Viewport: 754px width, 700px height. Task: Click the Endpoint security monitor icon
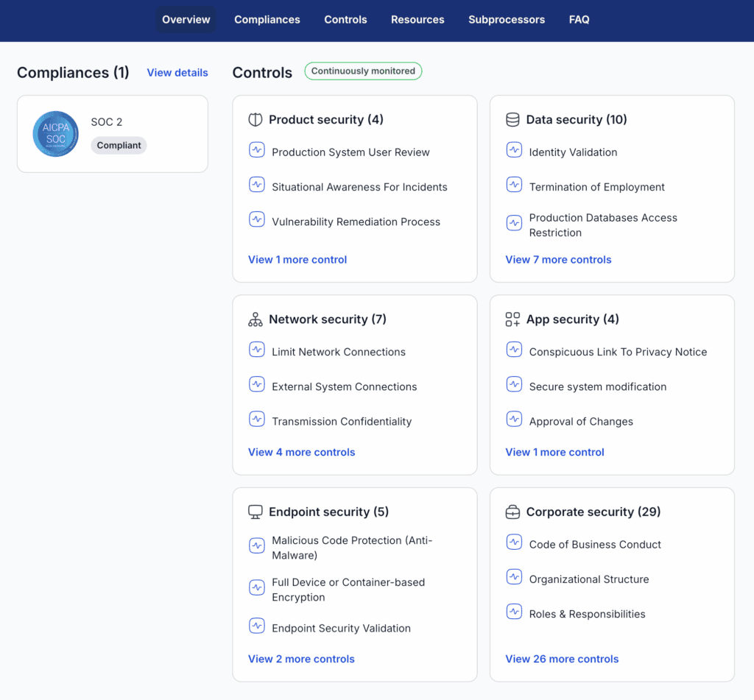pyautogui.click(x=256, y=512)
